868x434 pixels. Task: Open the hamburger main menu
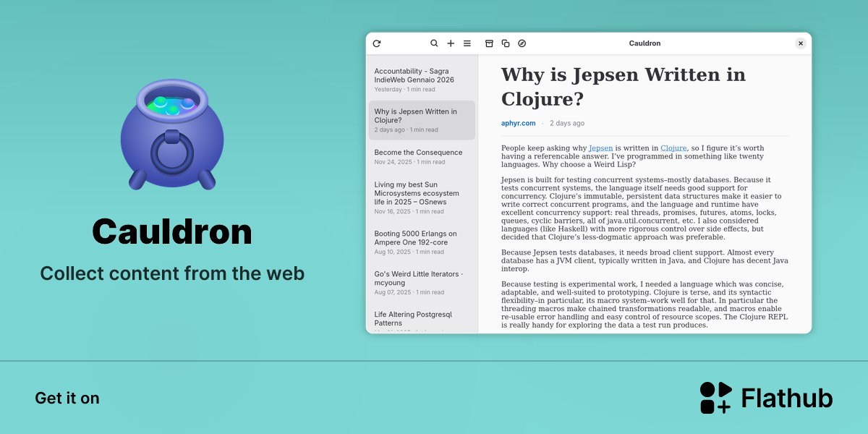467,43
